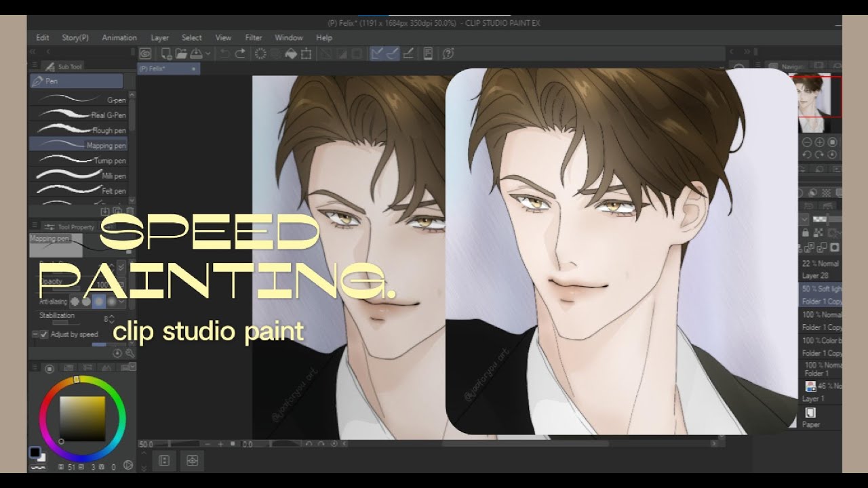The height and width of the screenshot is (488, 868).
Task: Open the Select menu
Action: click(192, 38)
